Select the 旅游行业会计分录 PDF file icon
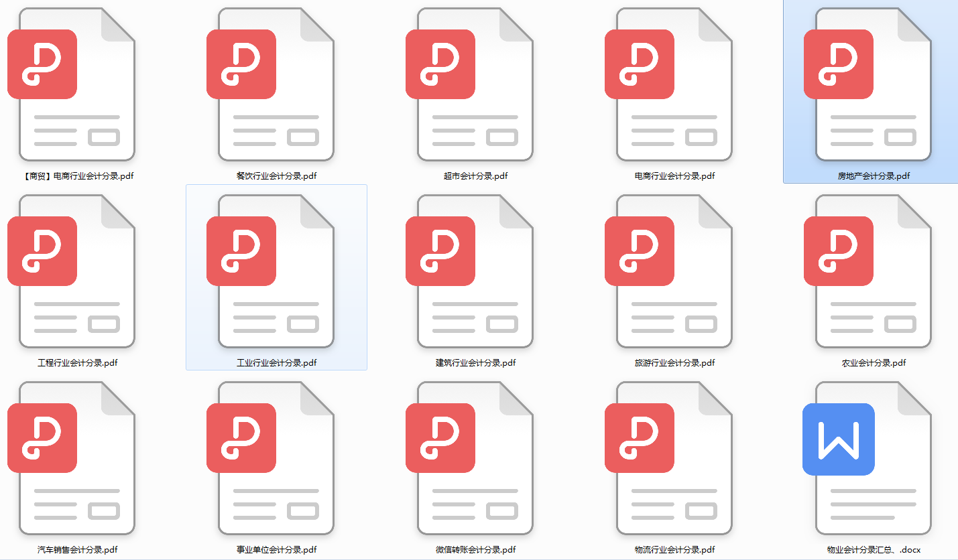 click(x=668, y=271)
